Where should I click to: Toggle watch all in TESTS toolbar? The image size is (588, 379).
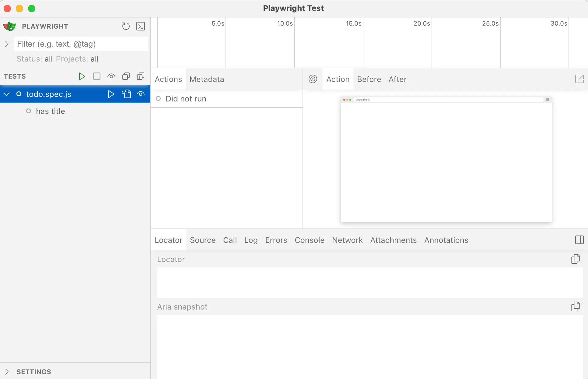point(111,76)
